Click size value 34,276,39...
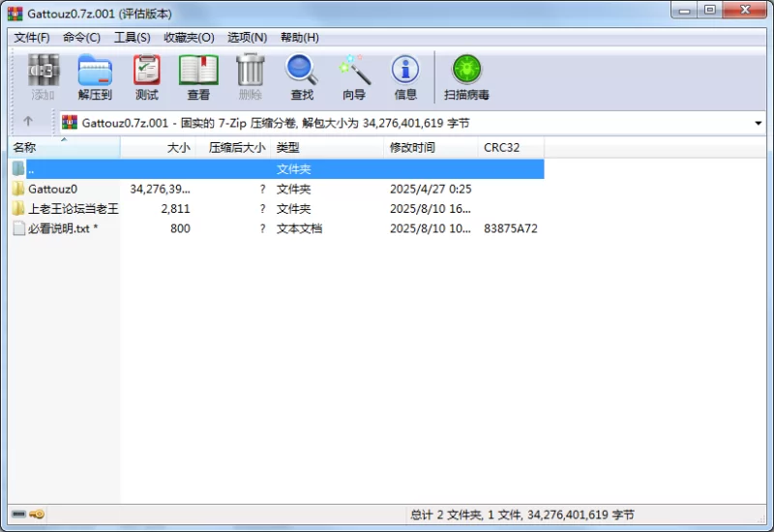This screenshot has height=532, width=774. click(x=160, y=189)
